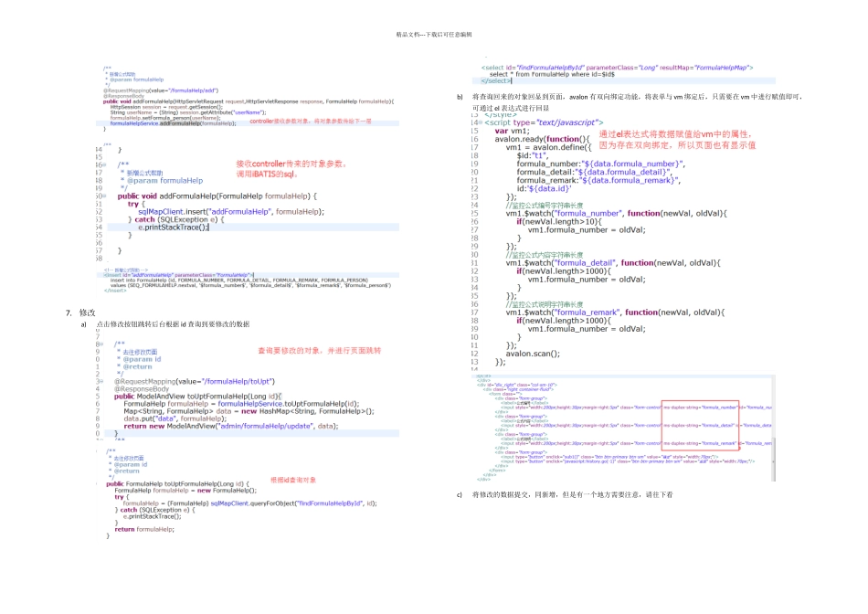Click the red note "接收controller传来的对象参数。"
868x614 pixels.
point(291,164)
